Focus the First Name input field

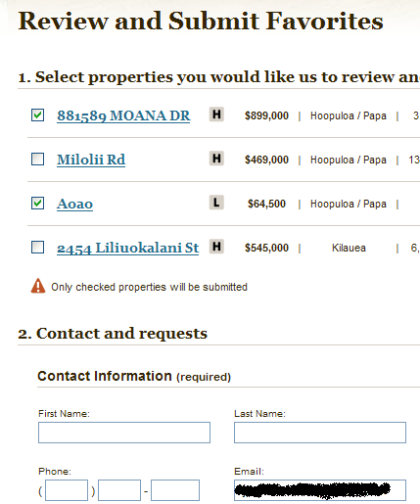pos(124,433)
